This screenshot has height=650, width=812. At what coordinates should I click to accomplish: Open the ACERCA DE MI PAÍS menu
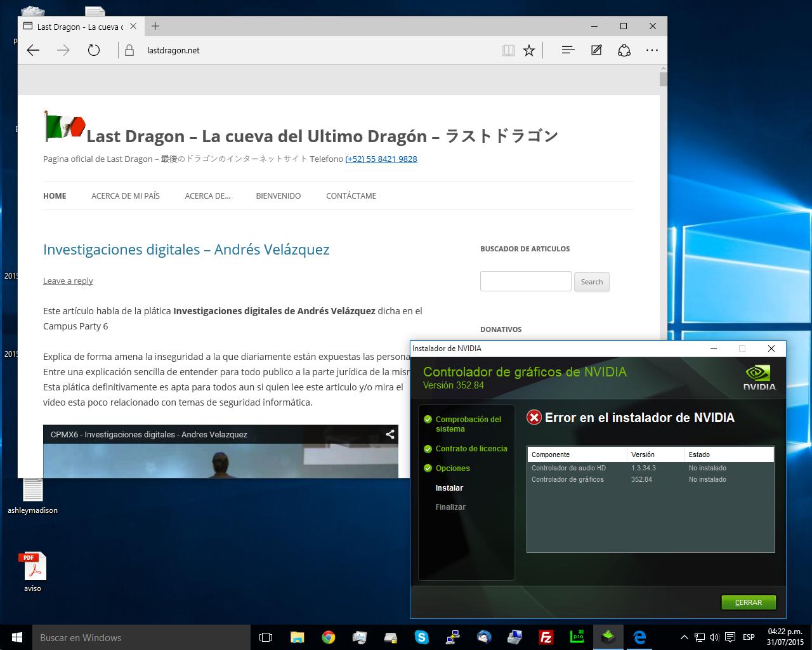coord(126,196)
